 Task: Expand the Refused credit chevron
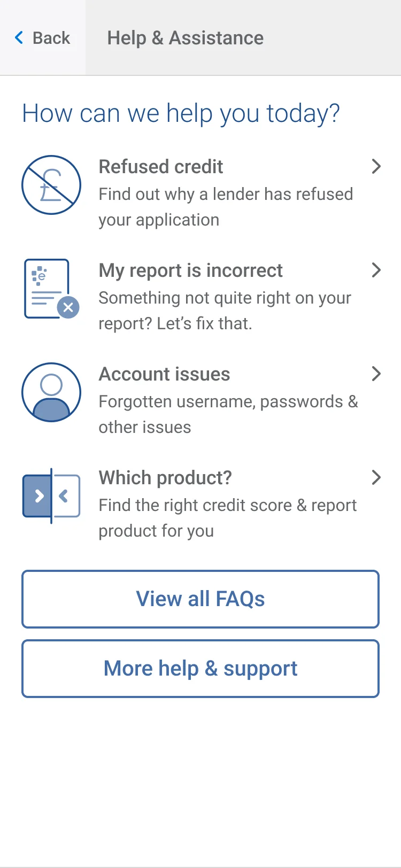click(x=376, y=167)
